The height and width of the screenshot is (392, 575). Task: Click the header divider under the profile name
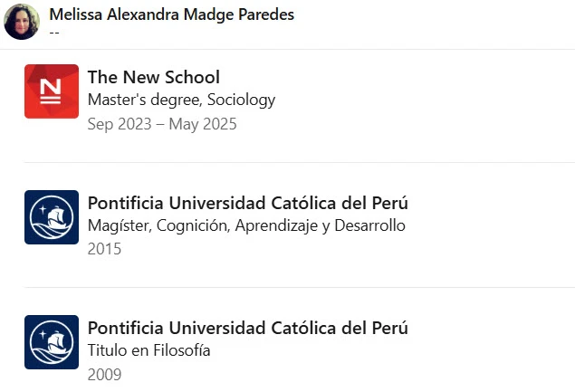[288, 49]
